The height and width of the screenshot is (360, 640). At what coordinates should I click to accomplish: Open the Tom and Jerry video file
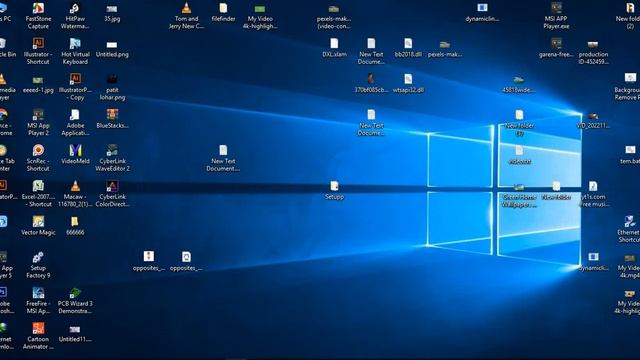tap(186, 16)
